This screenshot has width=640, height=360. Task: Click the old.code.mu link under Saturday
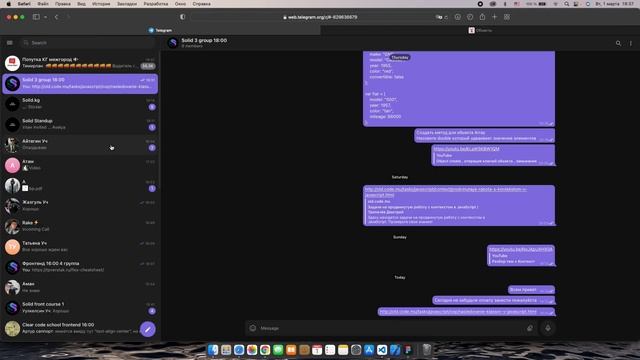pyautogui.click(x=445, y=192)
